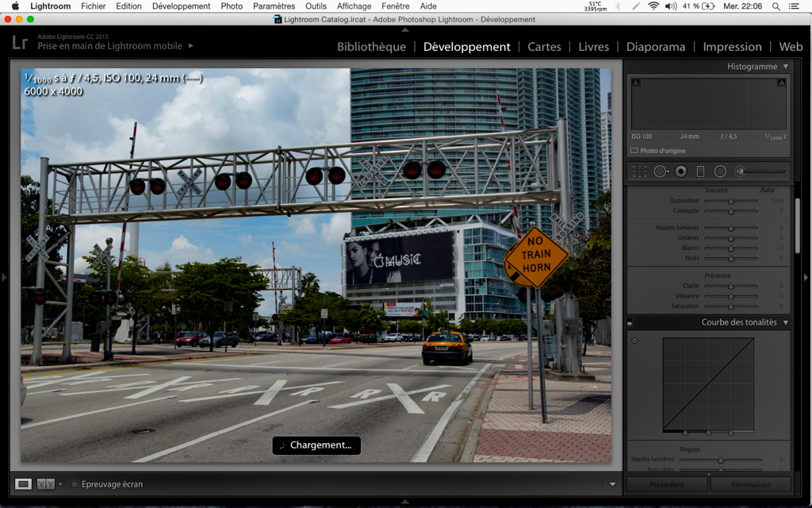Collapse the Histogramme panel
Image resolution: width=812 pixels, height=508 pixels.
tap(785, 67)
